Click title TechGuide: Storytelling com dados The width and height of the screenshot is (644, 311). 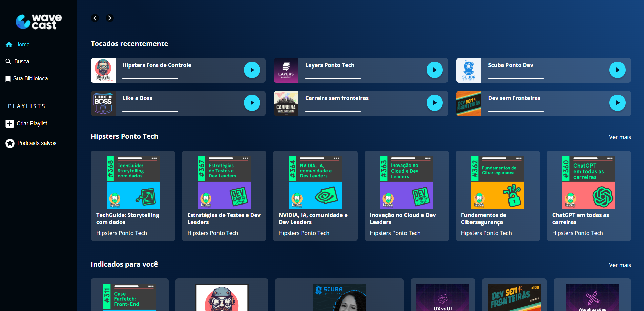128,219
